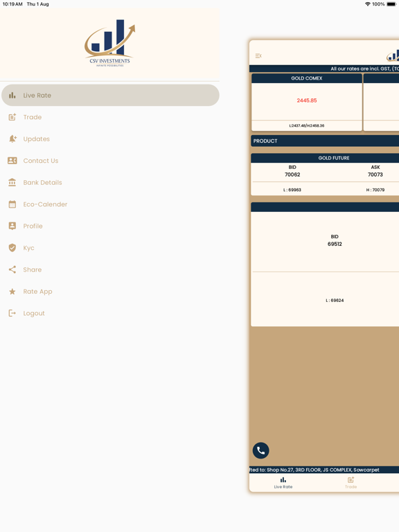
Task: Click the Share icon in drawer
Action: (12, 269)
